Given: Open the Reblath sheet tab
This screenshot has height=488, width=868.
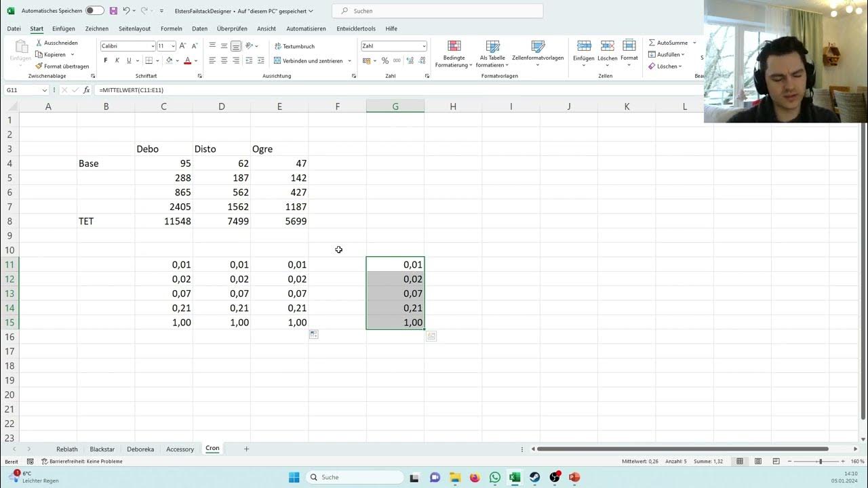Looking at the screenshot, I should (x=67, y=449).
